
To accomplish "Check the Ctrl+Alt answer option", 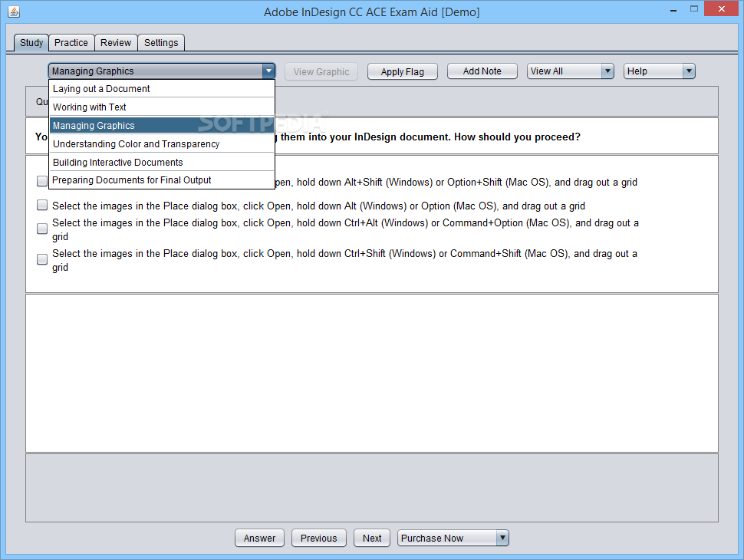I will [x=42, y=229].
